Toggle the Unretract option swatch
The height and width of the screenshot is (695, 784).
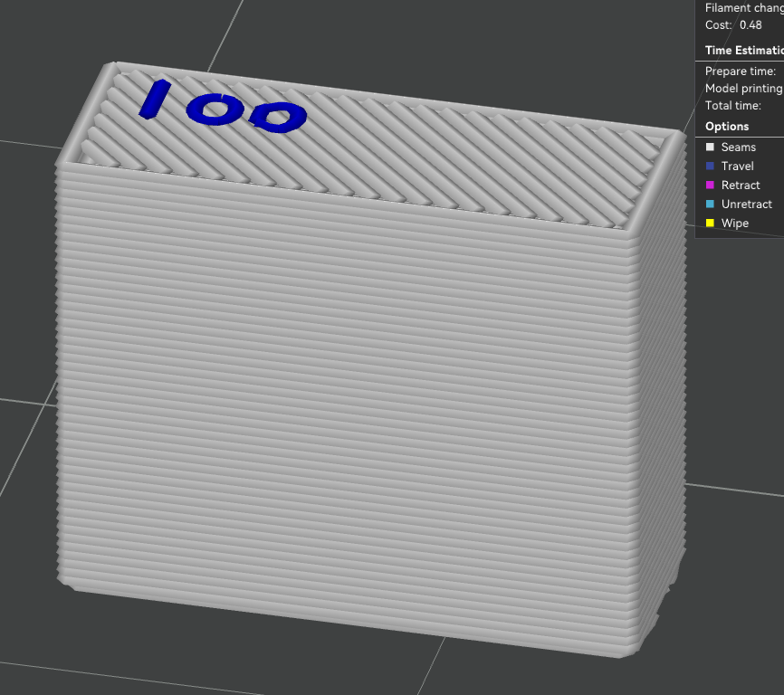[710, 204]
